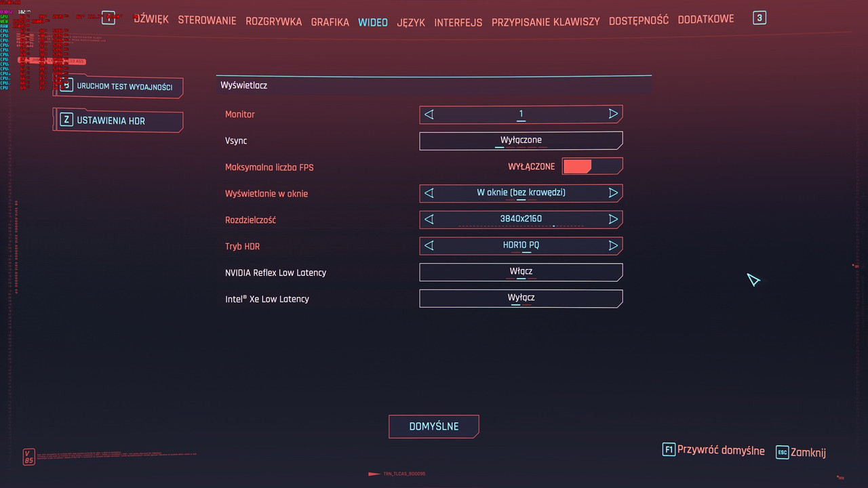Viewport: 868px width, 488px height.
Task: Click the HDR10 PQ value
Action: 521,245
